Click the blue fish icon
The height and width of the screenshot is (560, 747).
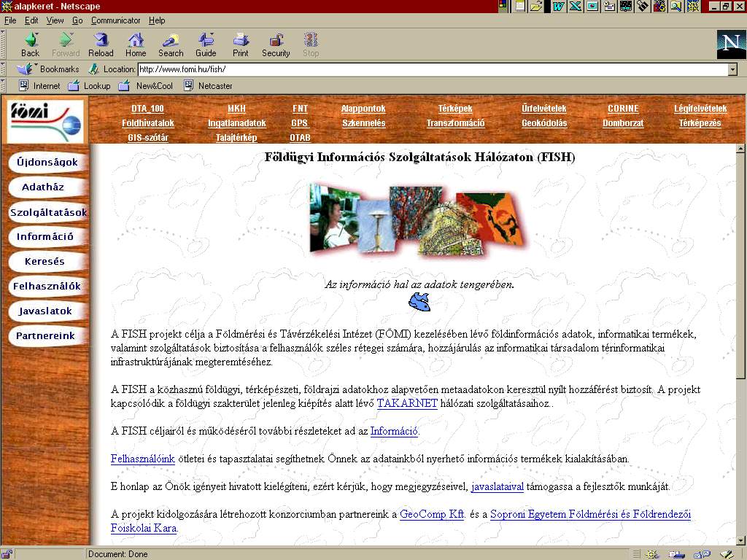pos(419,301)
